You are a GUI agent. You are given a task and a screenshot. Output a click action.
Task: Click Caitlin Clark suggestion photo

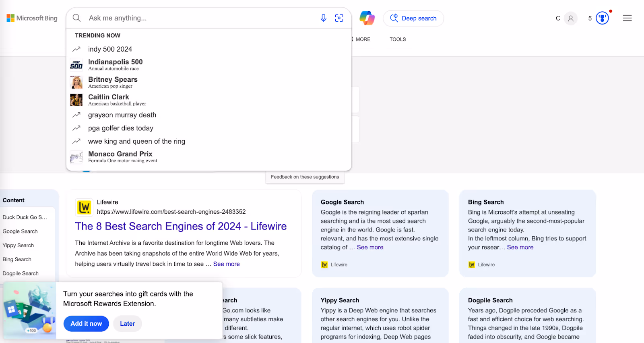click(x=76, y=100)
